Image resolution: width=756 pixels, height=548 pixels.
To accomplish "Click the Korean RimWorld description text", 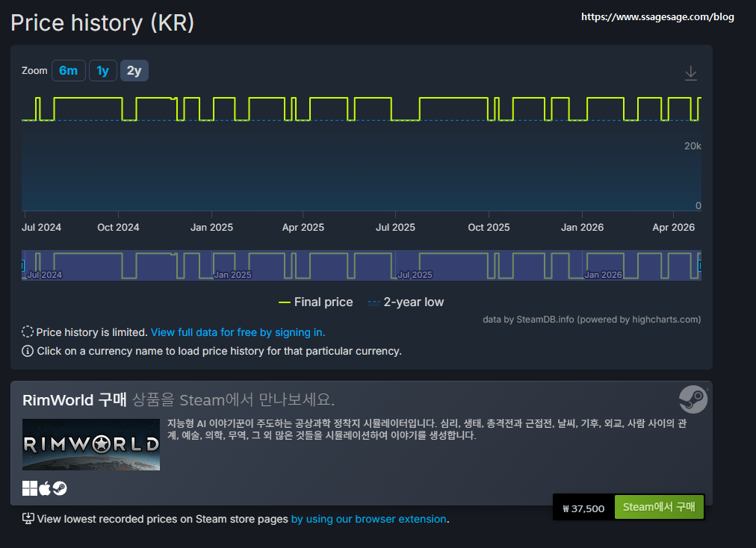I will pos(427,429).
